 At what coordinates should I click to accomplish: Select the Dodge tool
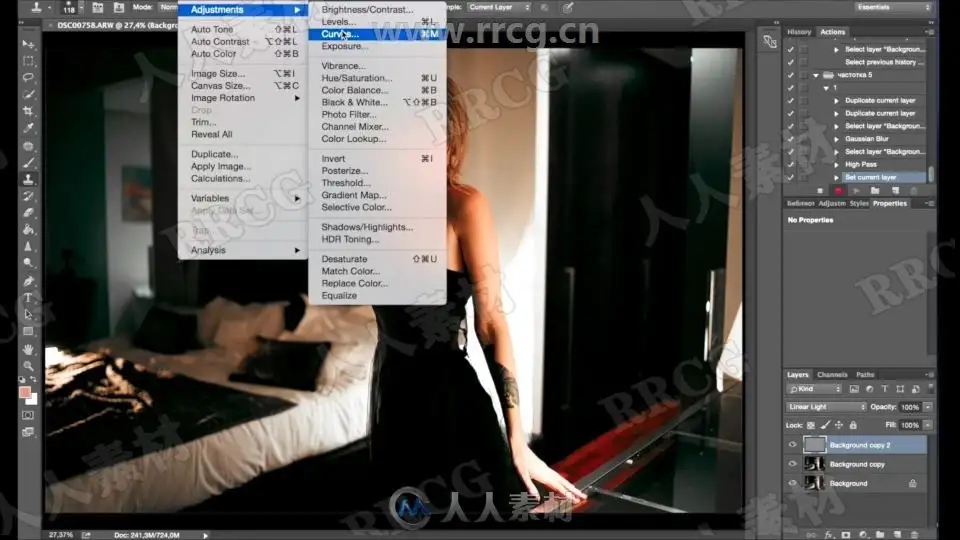tap(28, 263)
